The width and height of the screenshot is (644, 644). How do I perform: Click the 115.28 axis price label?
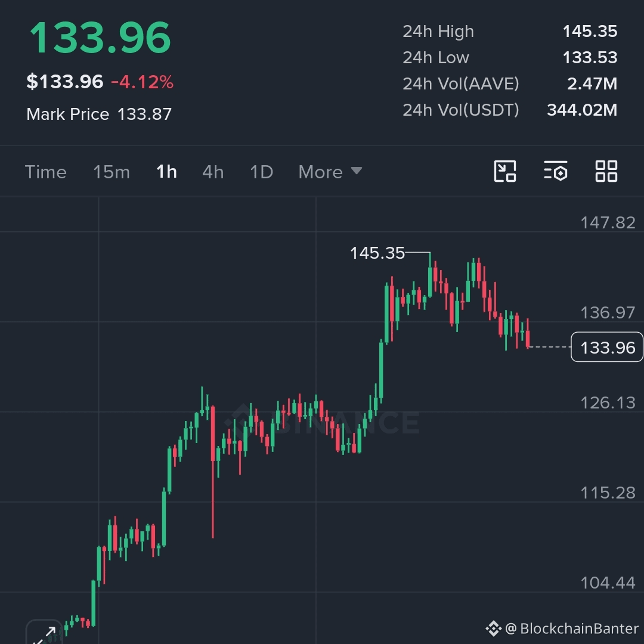[x=608, y=493]
